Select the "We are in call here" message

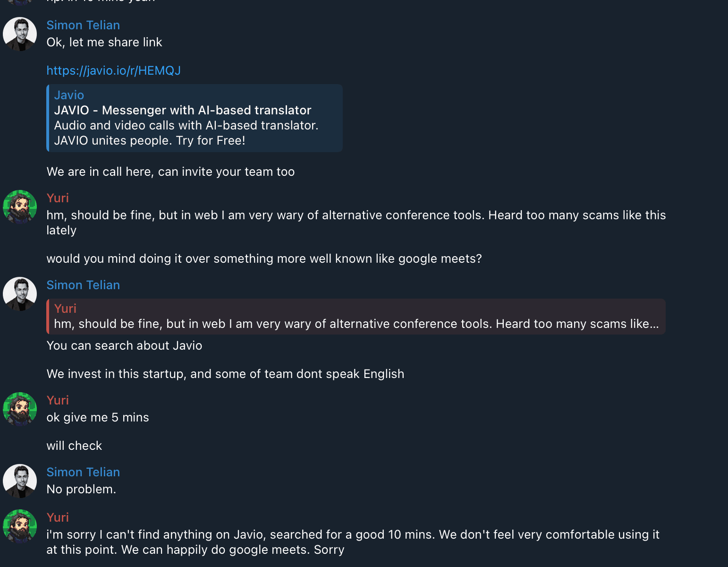pyautogui.click(x=170, y=172)
